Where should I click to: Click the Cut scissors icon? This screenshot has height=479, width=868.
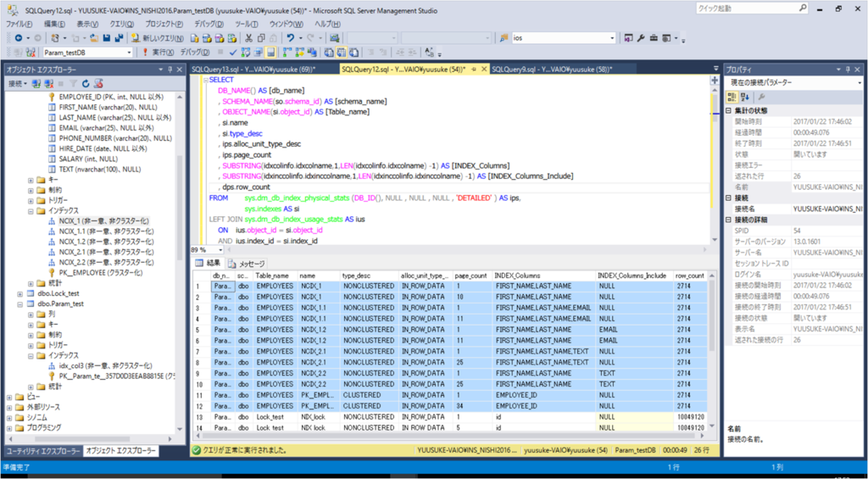248,37
